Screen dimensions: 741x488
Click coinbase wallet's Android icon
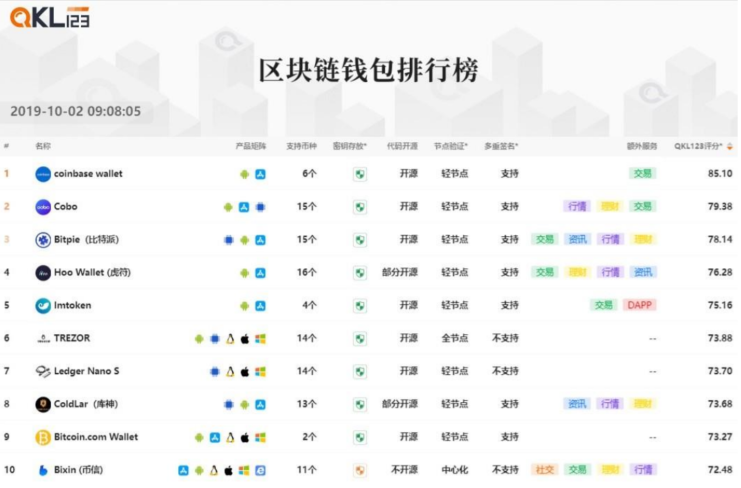click(244, 174)
